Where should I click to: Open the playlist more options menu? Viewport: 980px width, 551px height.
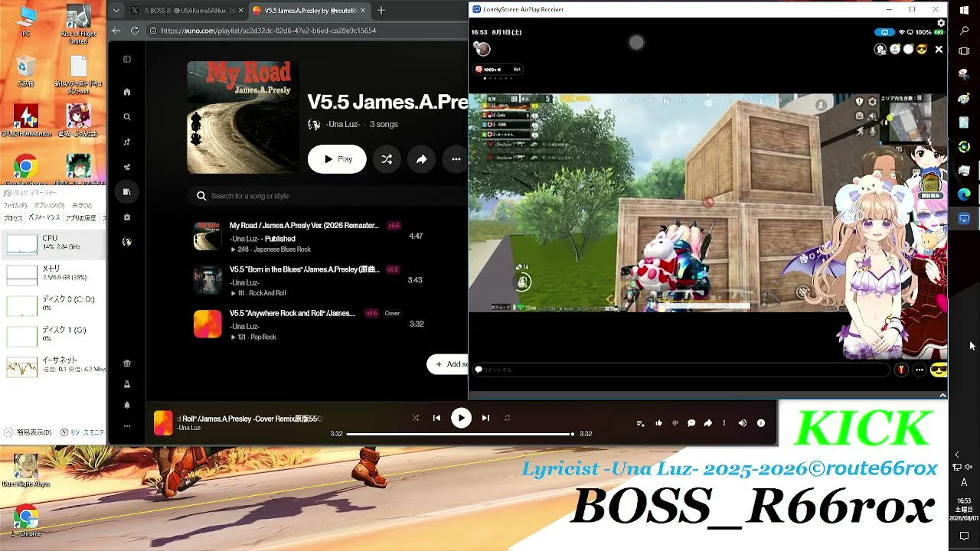[456, 159]
